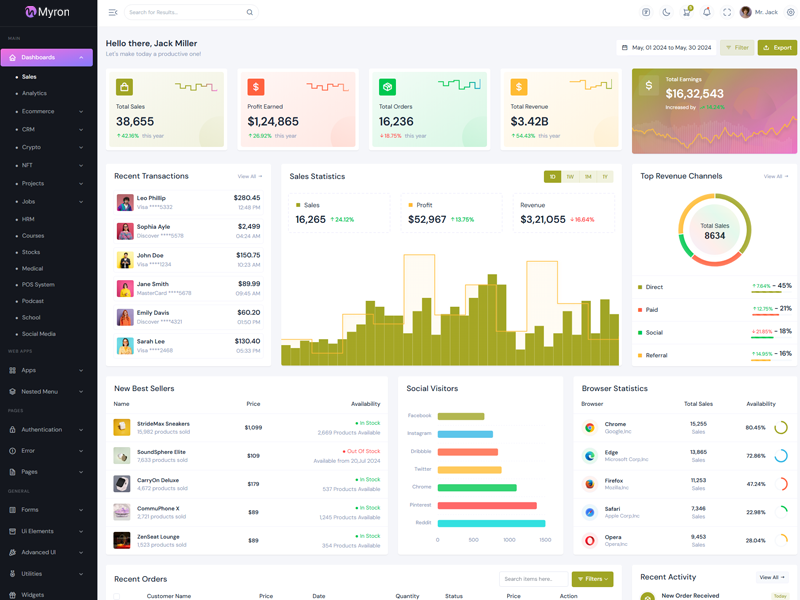Open the Filters dropdown in Recent Orders
Screen dimensions: 800x600
point(592,579)
